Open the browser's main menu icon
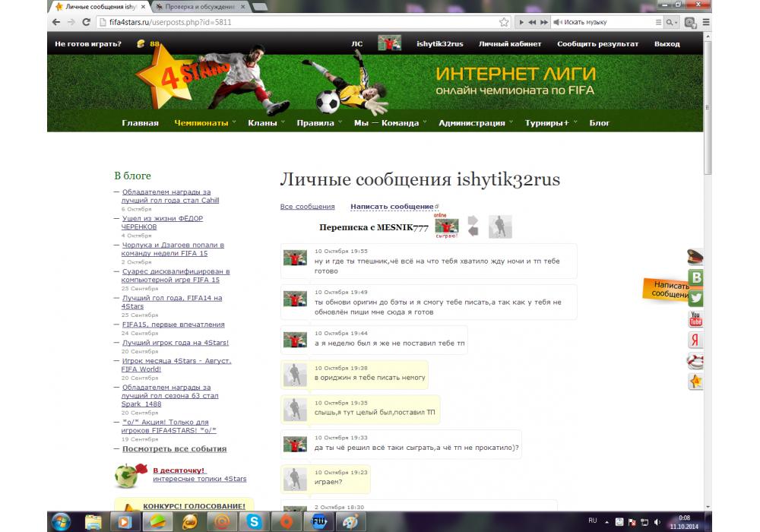 tap(706, 22)
